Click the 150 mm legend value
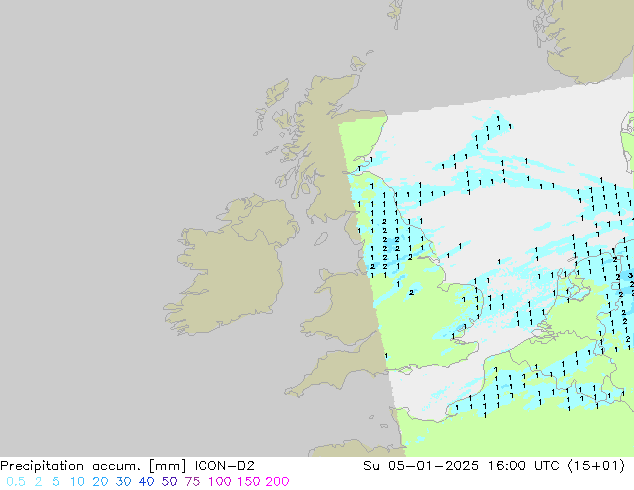The width and height of the screenshot is (634, 490). pyautogui.click(x=249, y=482)
